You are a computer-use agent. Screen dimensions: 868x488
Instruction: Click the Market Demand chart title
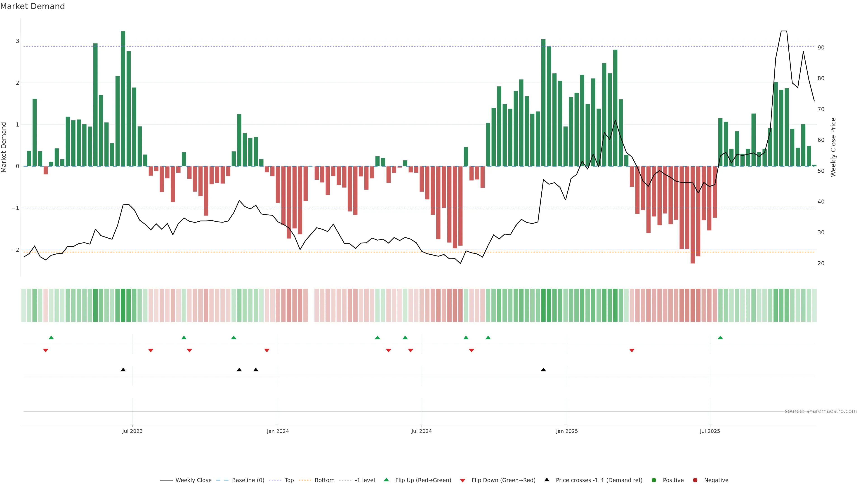32,6
